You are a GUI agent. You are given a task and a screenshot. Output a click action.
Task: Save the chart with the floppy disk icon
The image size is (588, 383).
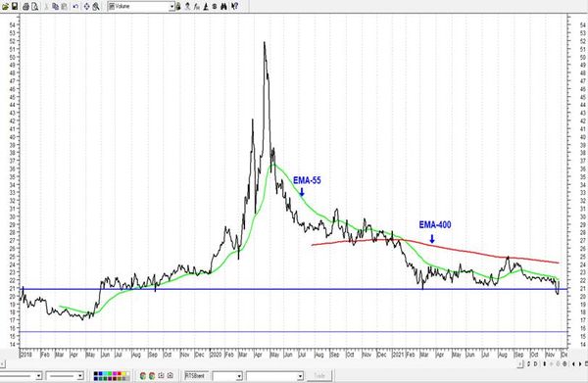pos(15,6)
